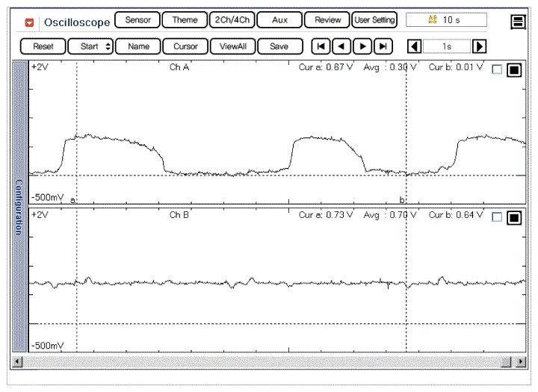538x392 pixels.
Task: Switch between 2Ch/4Ch display mode
Action: click(x=231, y=20)
